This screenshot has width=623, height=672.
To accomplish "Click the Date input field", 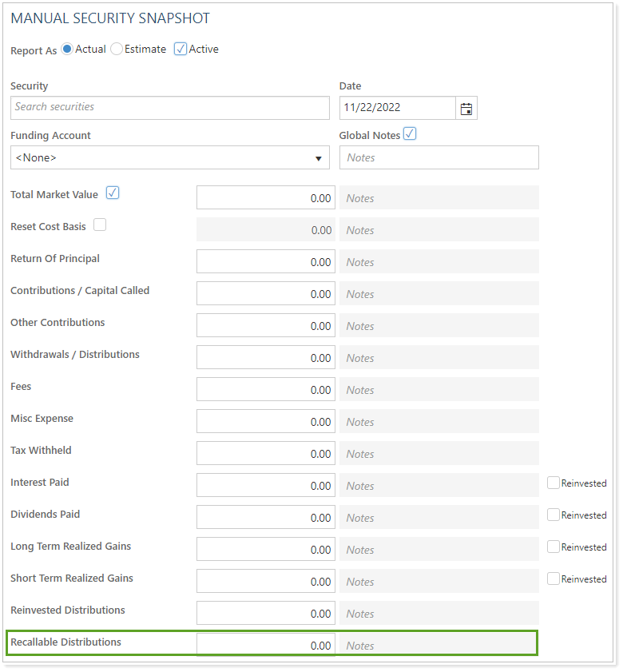I will point(397,108).
